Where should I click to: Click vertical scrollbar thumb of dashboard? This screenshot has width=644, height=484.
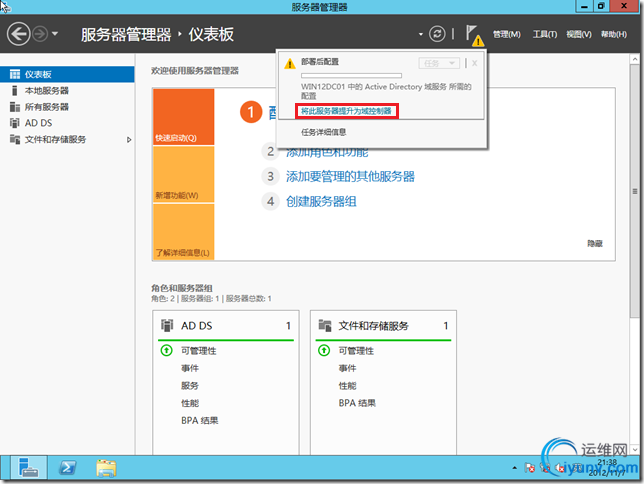[635, 191]
